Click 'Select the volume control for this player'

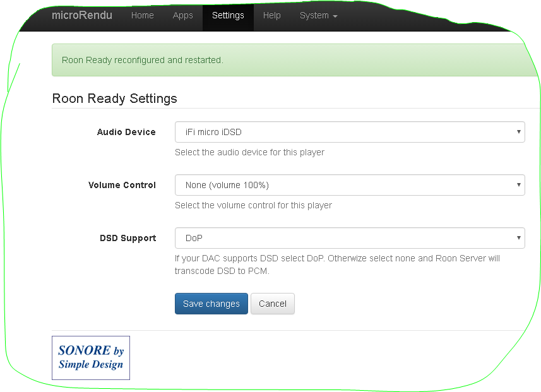point(253,205)
